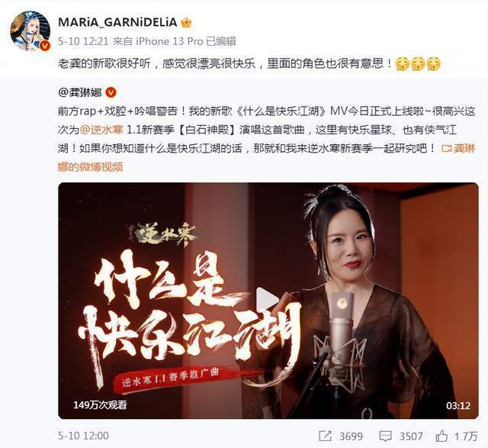Click the MARiA_GARNiDELiA username
488x448 pixels.
(x=117, y=22)
